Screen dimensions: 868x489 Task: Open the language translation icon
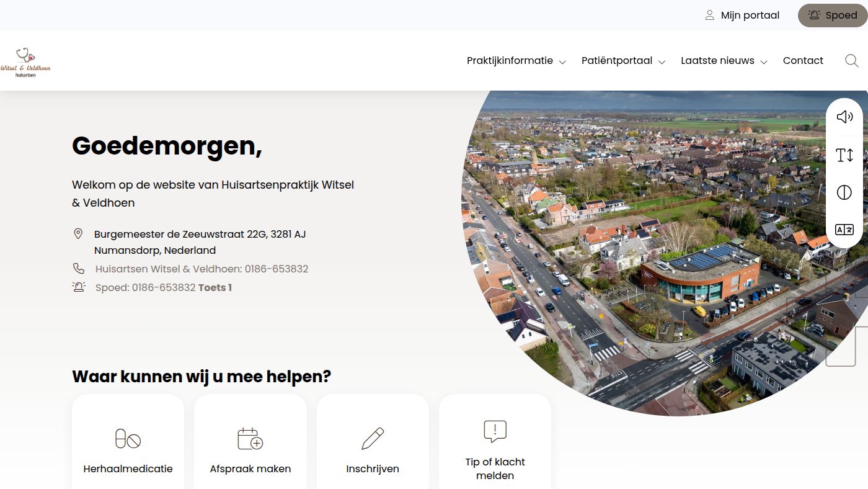(844, 230)
